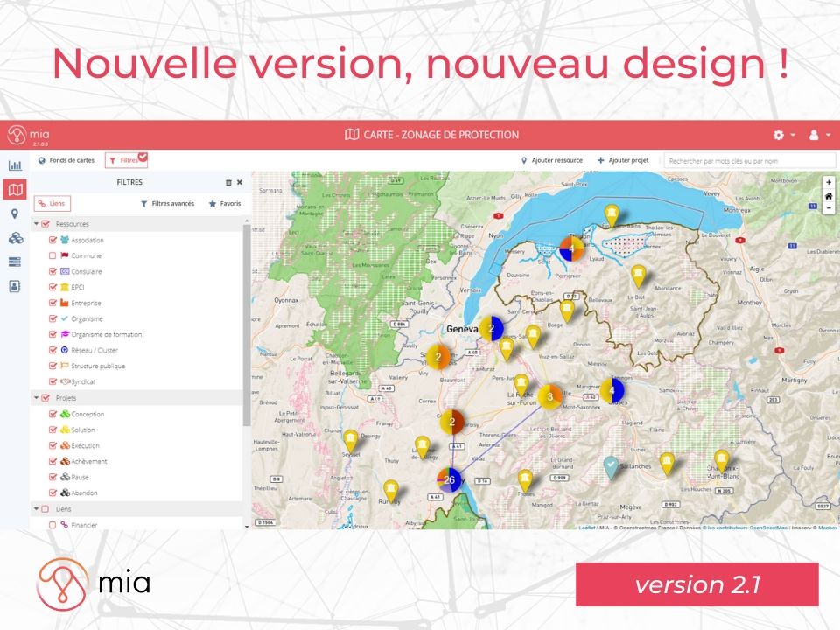Enable the Commune filter checkbox
Screen dimensions: 840x630
point(52,256)
